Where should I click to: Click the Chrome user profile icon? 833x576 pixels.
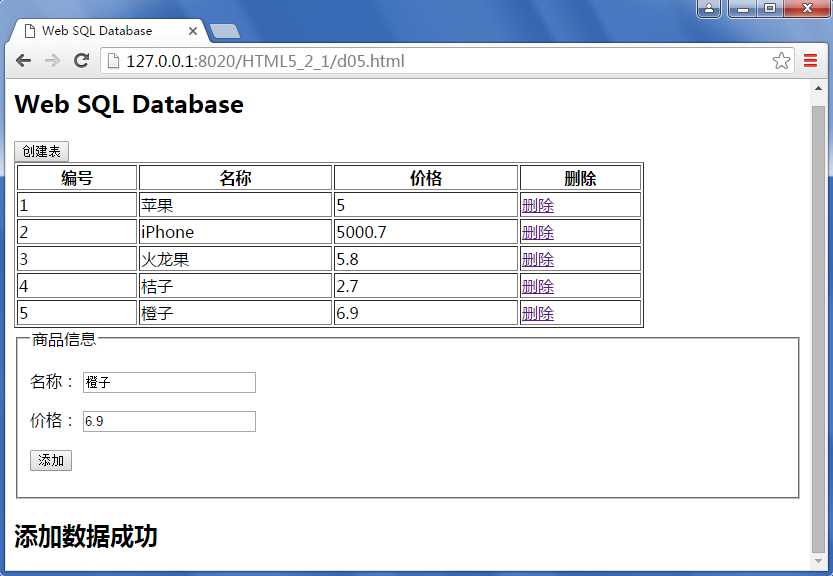click(709, 9)
